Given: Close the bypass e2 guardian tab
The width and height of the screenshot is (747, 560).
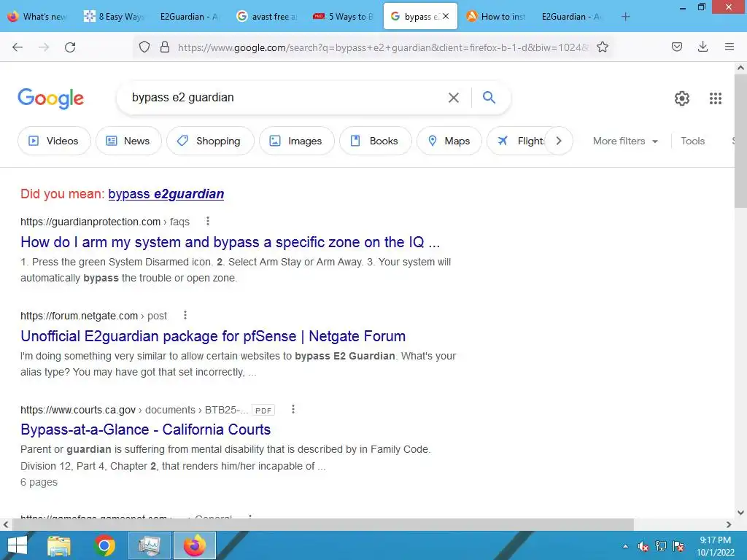Looking at the screenshot, I should pos(446,16).
